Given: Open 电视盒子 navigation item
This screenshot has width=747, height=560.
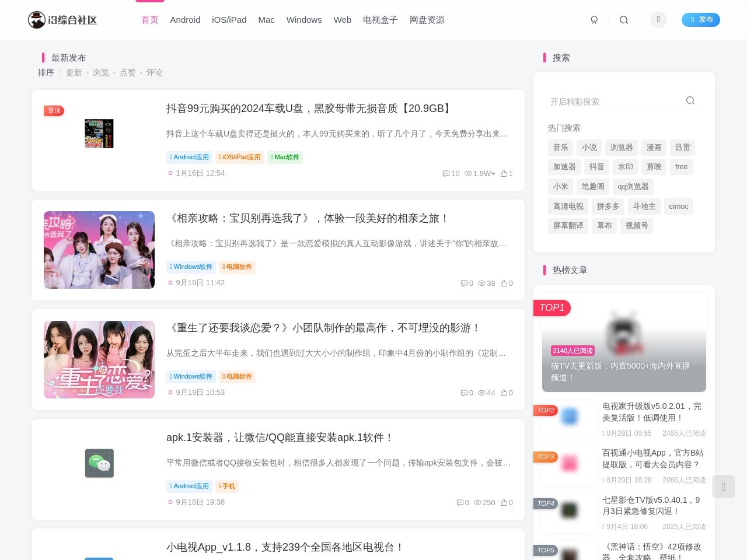Looking at the screenshot, I should coord(381,20).
